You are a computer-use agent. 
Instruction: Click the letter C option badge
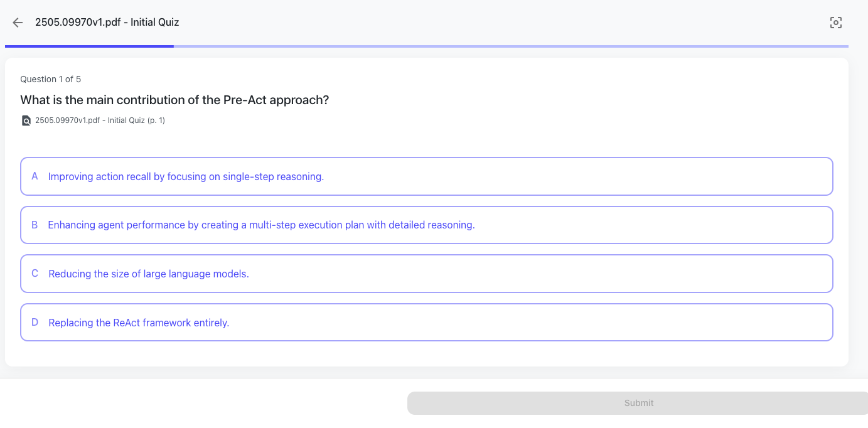[35, 274]
